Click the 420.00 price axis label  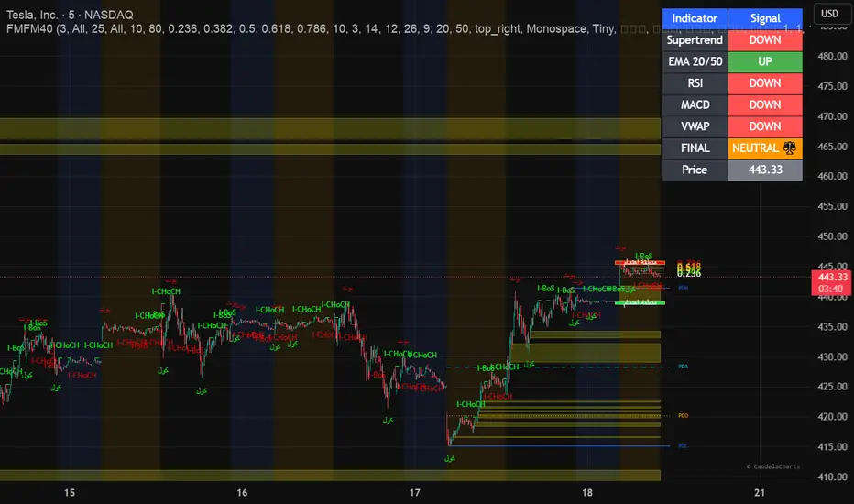coord(832,416)
